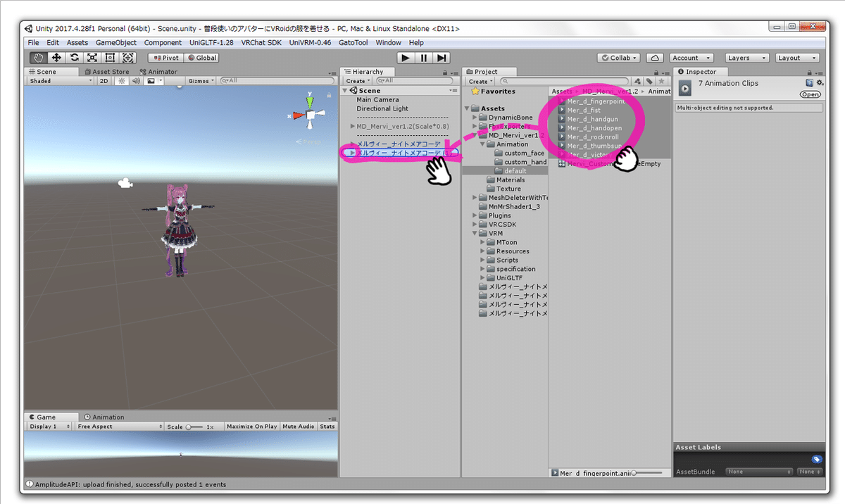
Task: Open the UniVRM-0.46 menu
Action: 311,43
